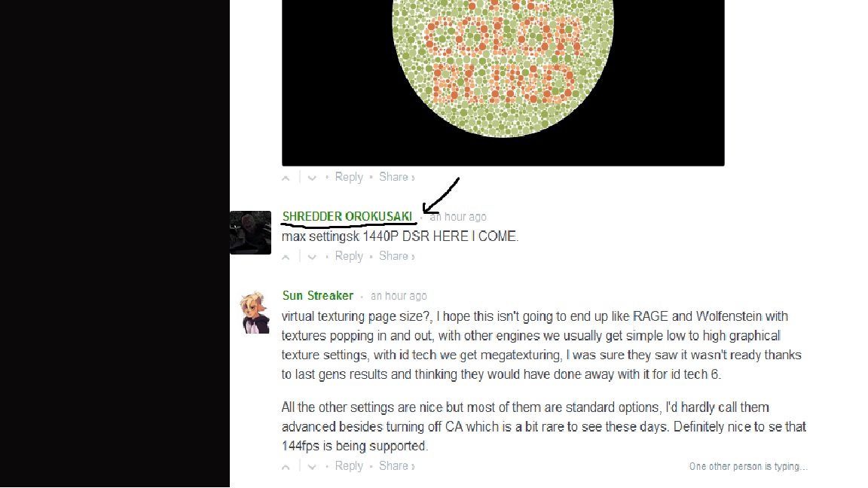Reply to SHREDDER OROKUSAKI's comment
This screenshot has width=868, height=488.
pyautogui.click(x=349, y=256)
